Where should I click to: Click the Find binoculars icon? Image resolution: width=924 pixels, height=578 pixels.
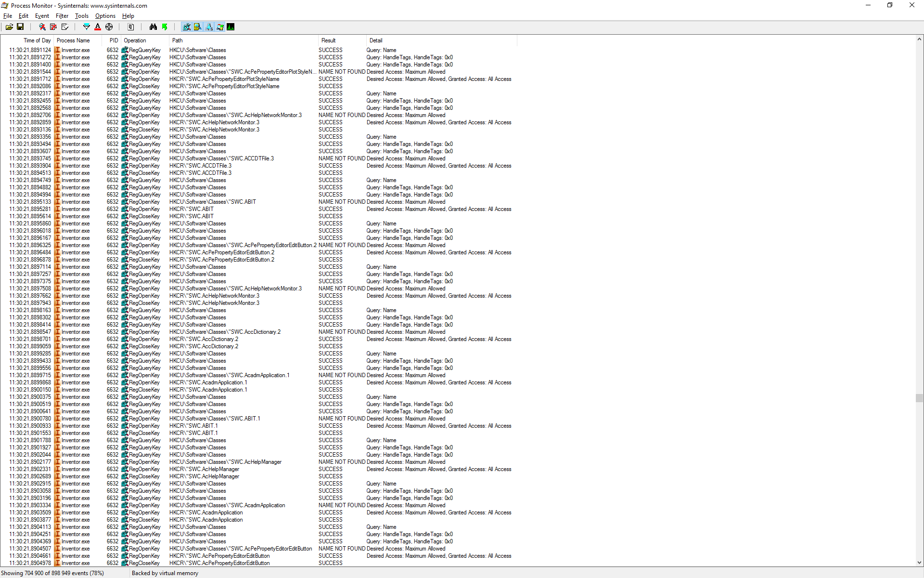tap(153, 27)
